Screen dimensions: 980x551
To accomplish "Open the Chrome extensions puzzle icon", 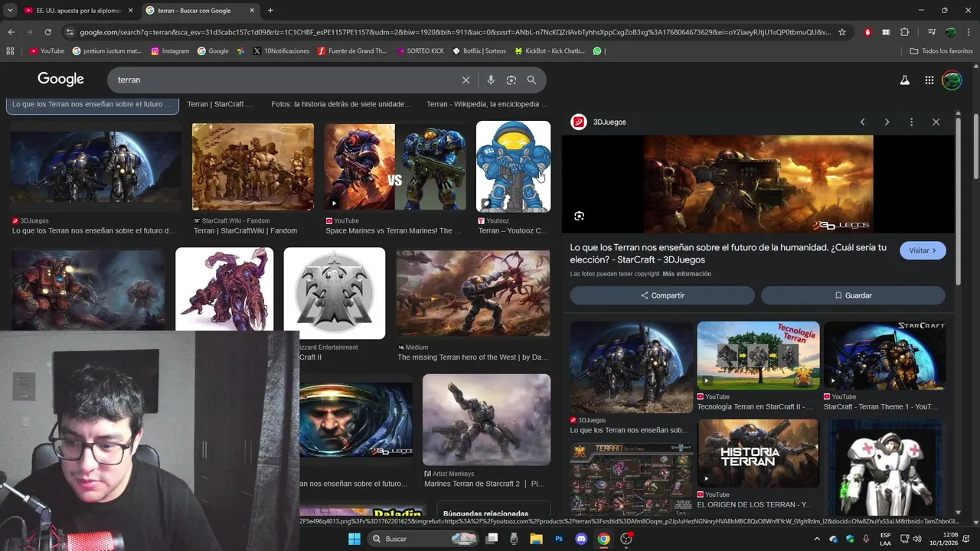I will (904, 32).
